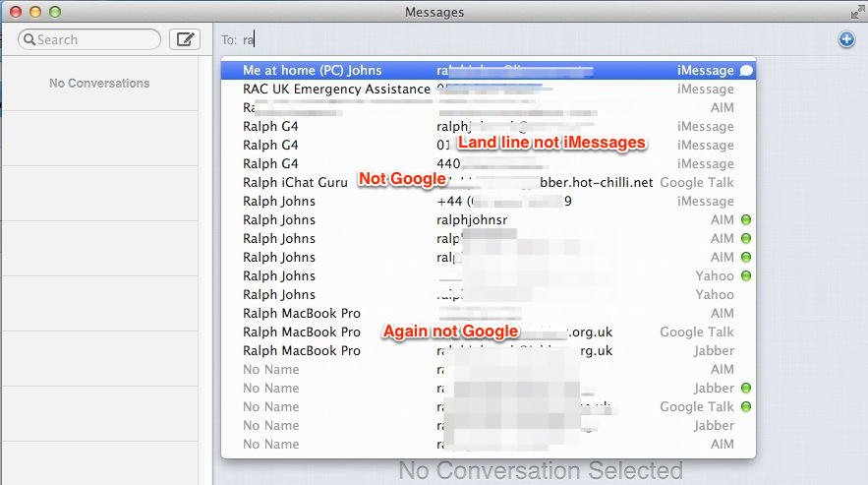
Task: Click in the Search conversations field
Action: (89, 39)
